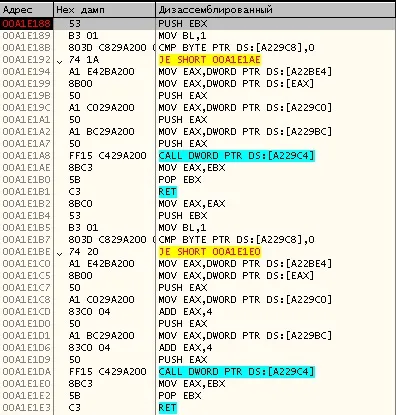Click address 00A1E1E2
The image size is (396, 415).
(26, 396)
